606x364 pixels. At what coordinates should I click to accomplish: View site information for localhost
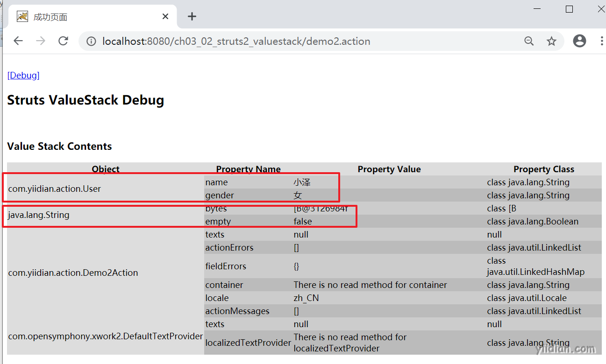tap(92, 41)
